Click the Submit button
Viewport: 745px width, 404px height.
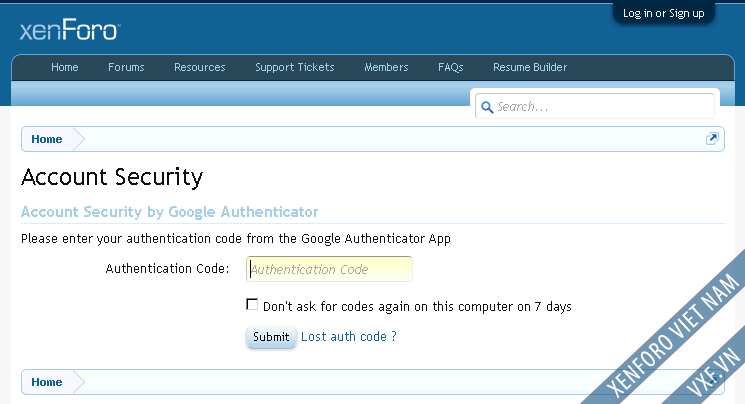tap(271, 337)
